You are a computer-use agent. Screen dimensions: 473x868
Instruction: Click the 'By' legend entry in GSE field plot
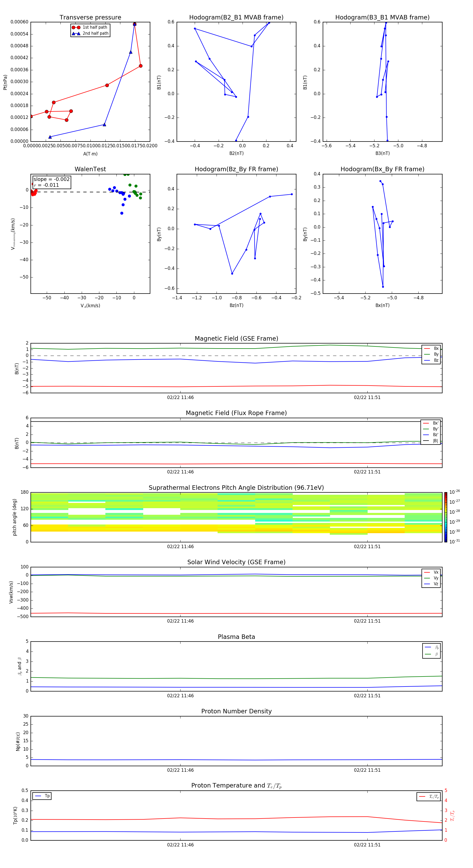(x=431, y=354)
